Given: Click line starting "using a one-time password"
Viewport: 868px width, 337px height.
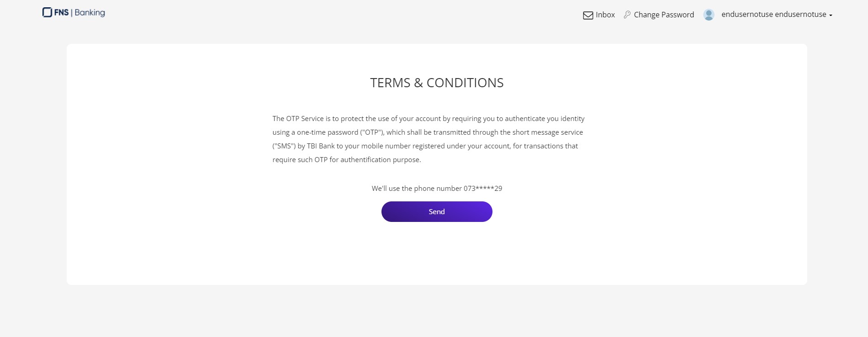Looking at the screenshot, I should (427, 132).
